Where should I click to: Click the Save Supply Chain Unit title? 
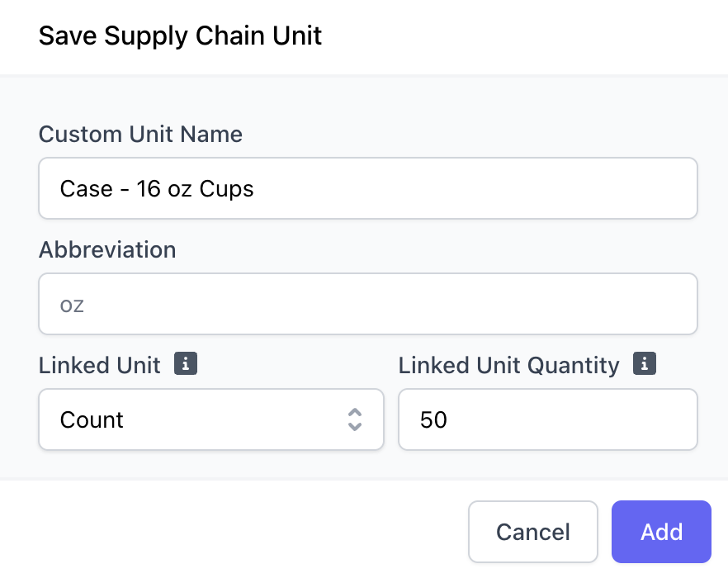pyautogui.click(x=180, y=36)
